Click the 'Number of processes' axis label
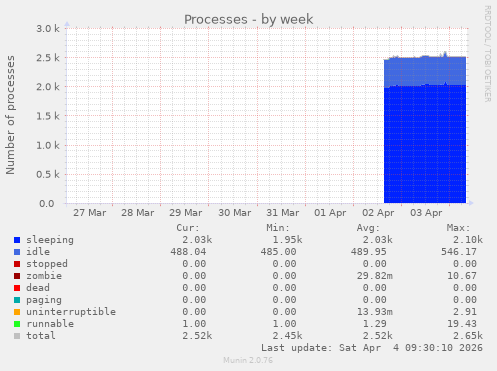 coord(10,115)
